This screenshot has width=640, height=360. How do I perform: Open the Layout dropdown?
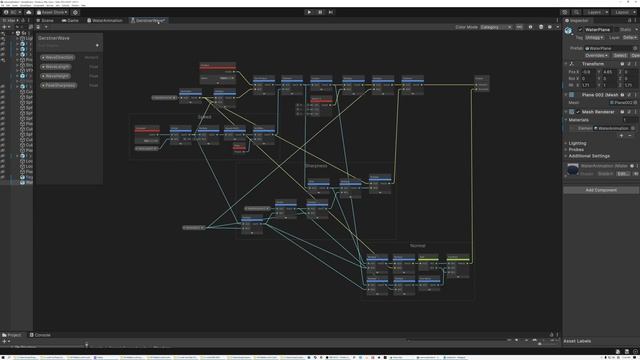pyautogui.click(x=624, y=12)
